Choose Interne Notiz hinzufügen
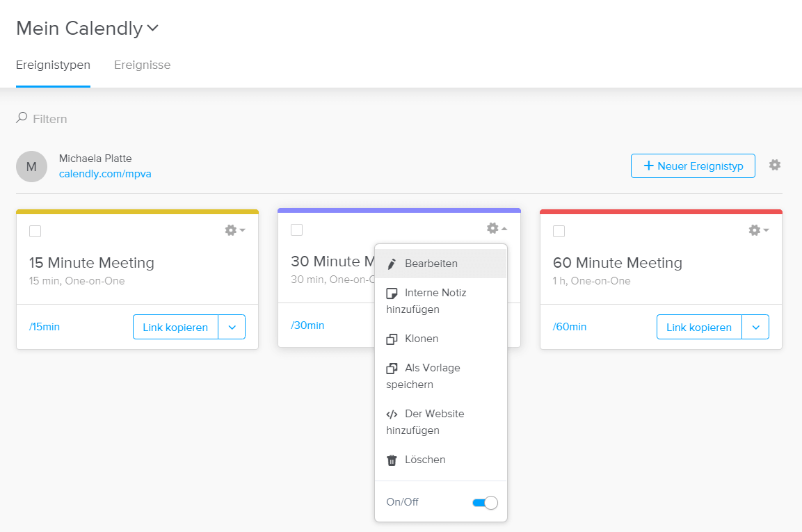 [441, 301]
